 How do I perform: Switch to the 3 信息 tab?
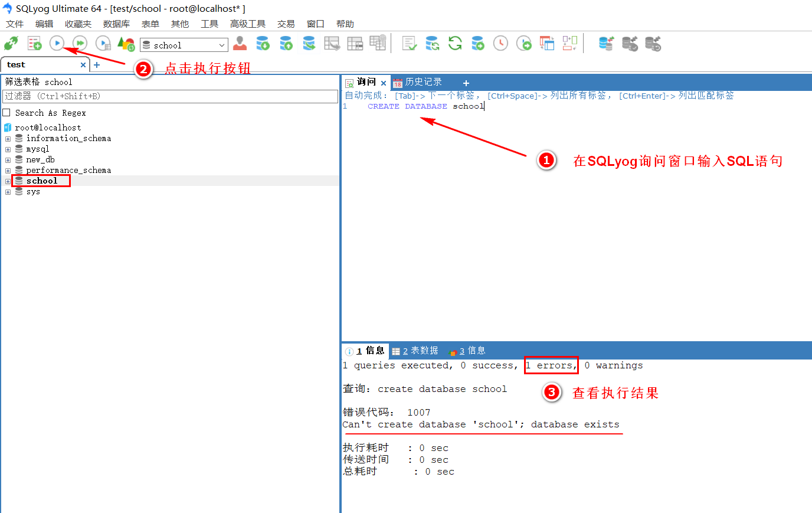pyautogui.click(x=467, y=351)
